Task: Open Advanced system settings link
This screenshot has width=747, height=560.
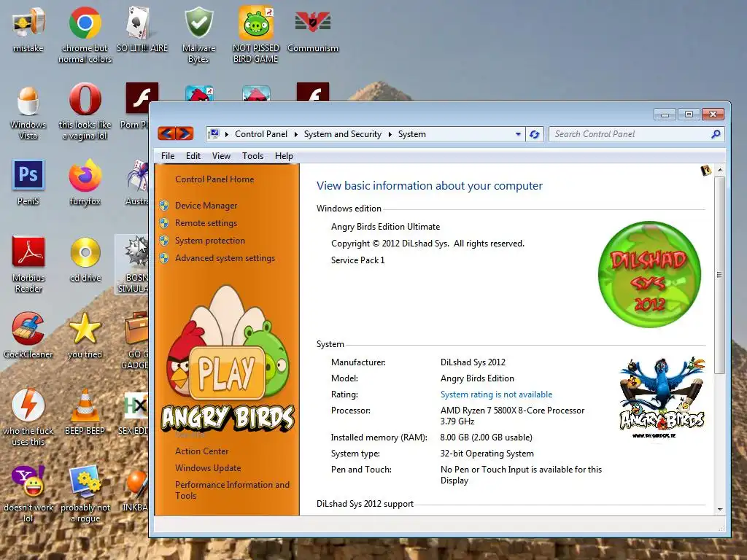Action: [x=225, y=258]
